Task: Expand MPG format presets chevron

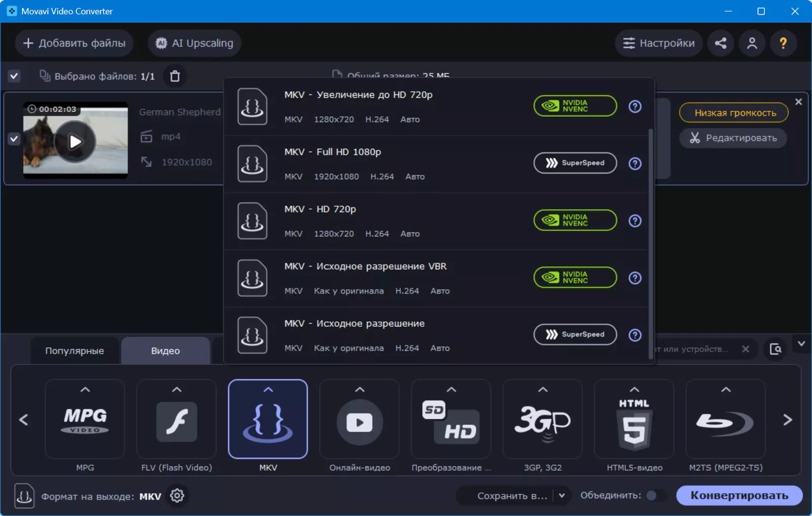Action: pyautogui.click(x=85, y=390)
